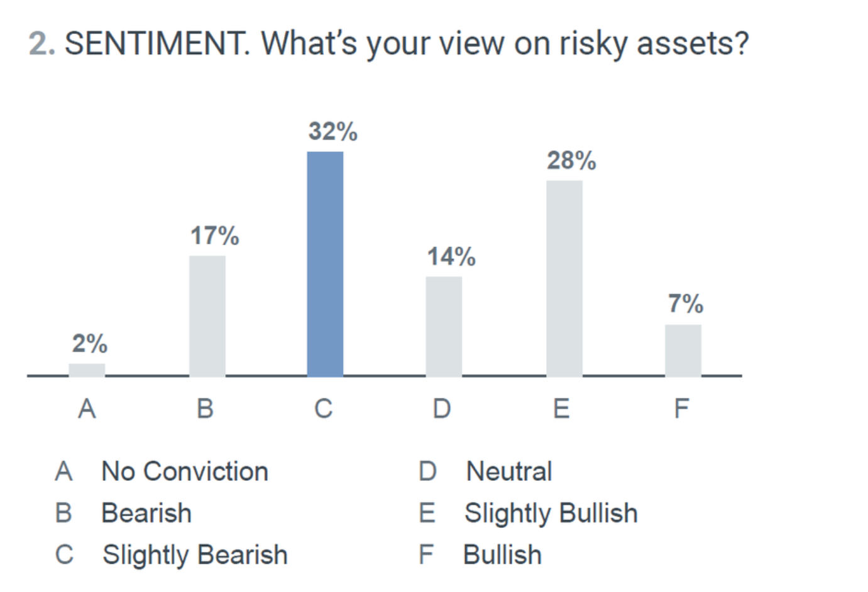Click the 28% data label

point(571,160)
